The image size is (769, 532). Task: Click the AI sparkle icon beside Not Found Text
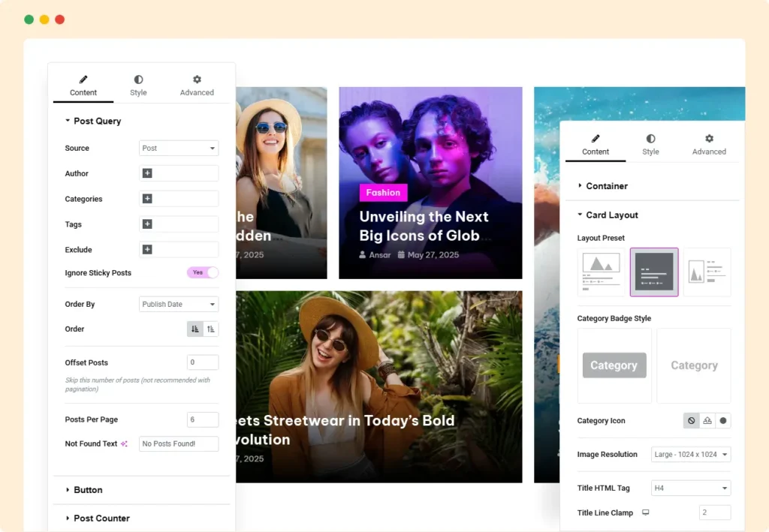(125, 444)
